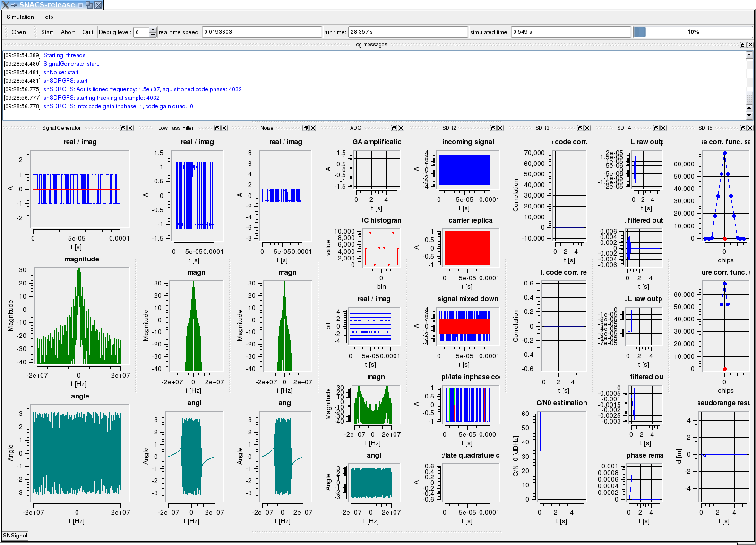Click the log messages scroll-up arrow
The image size is (756, 545).
pos(749,55)
